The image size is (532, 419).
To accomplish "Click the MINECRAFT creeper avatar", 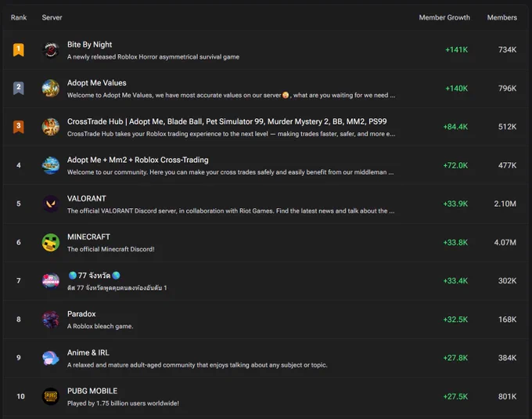I will pyautogui.click(x=51, y=243).
